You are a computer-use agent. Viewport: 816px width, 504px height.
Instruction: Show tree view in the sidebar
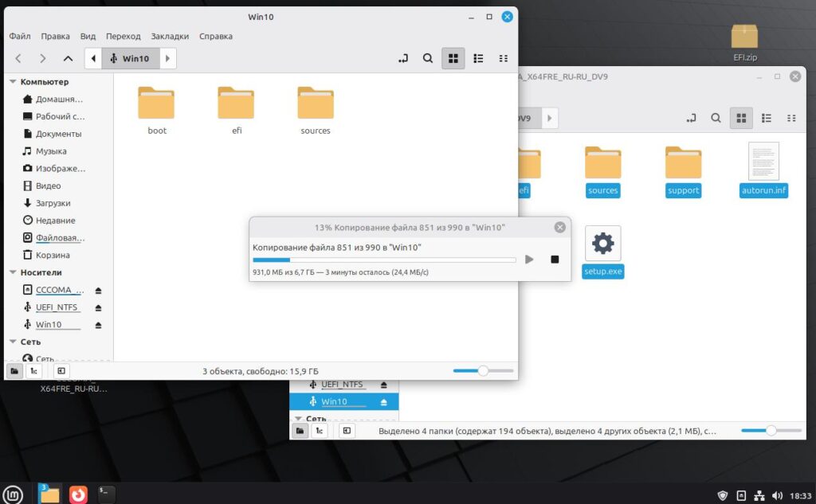coord(33,371)
